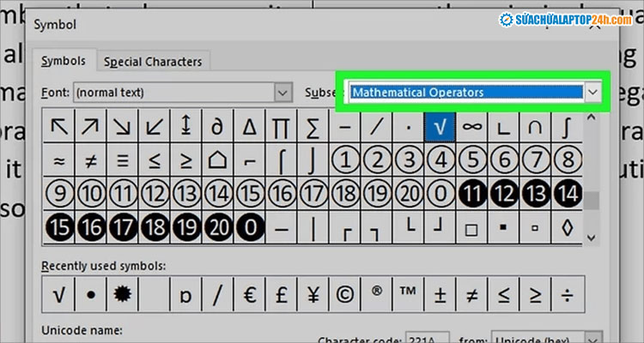
Task: Choose the partial differential ∂ symbol
Action: click(218, 127)
